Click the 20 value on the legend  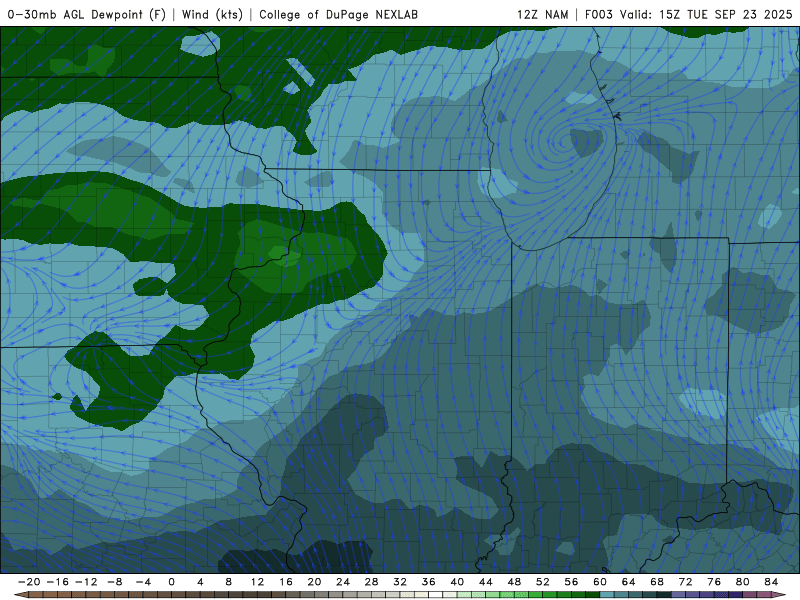(314, 582)
